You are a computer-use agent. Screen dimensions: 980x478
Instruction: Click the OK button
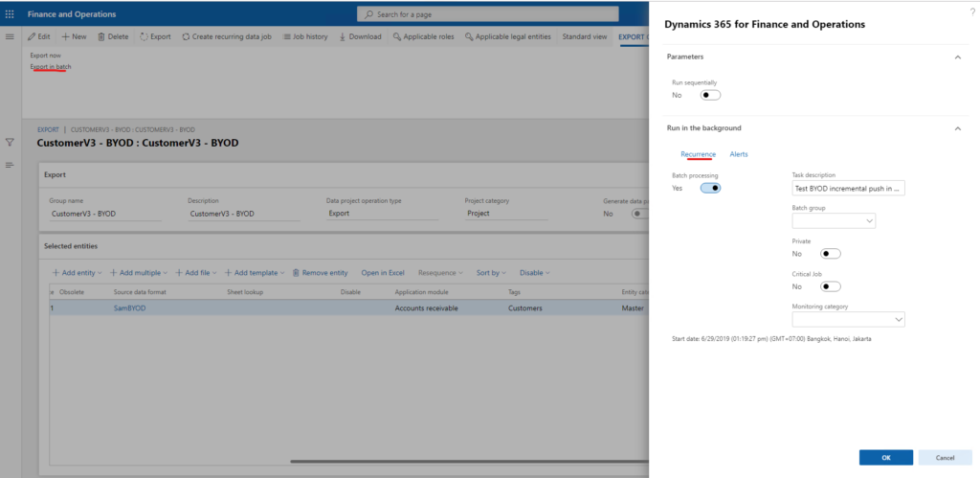coord(885,457)
